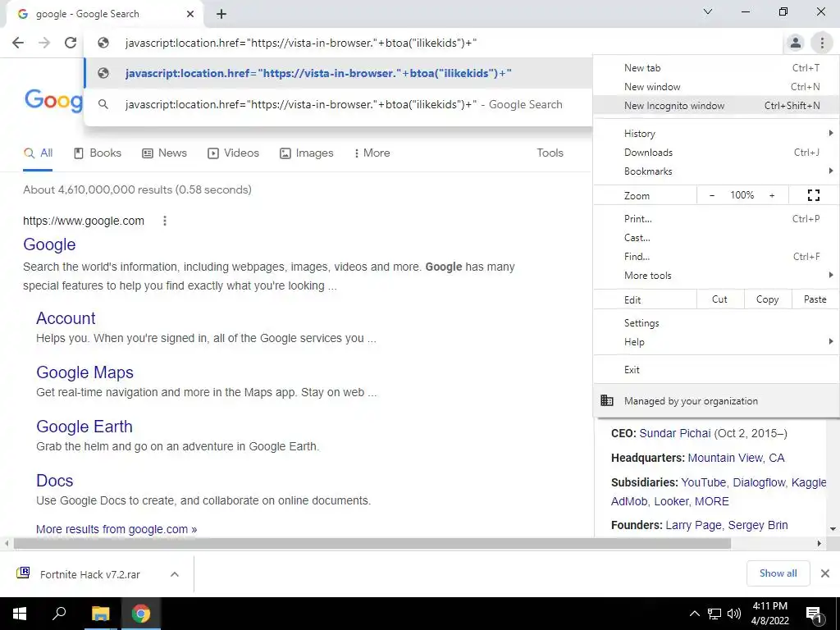Image resolution: width=840 pixels, height=630 pixels.
Task: Click the Chrome taskbar icon
Action: point(141,614)
